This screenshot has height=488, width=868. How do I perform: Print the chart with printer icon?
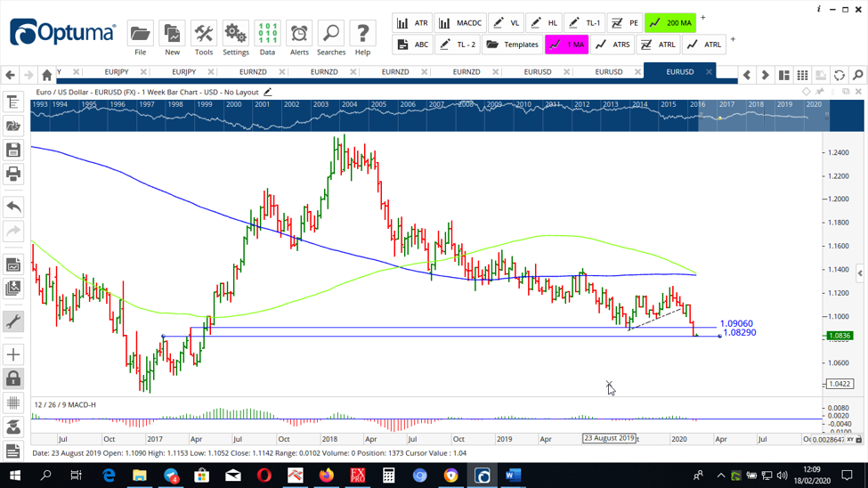(x=13, y=174)
